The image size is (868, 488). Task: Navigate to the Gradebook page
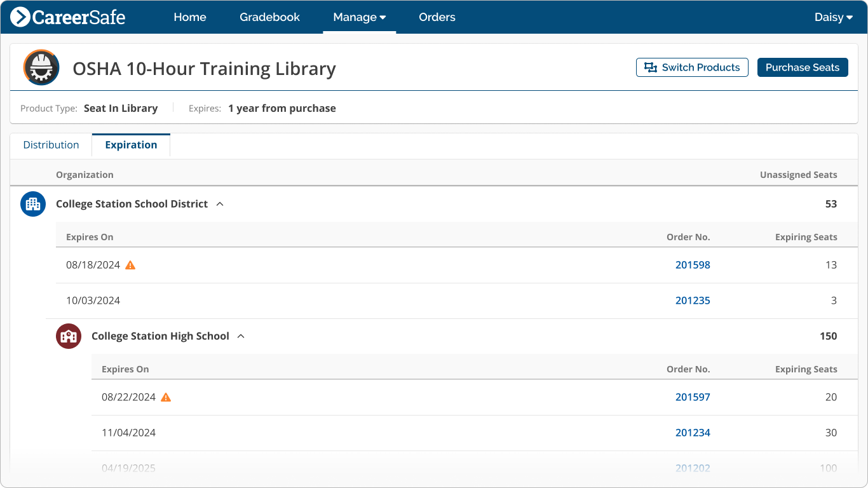tap(269, 17)
